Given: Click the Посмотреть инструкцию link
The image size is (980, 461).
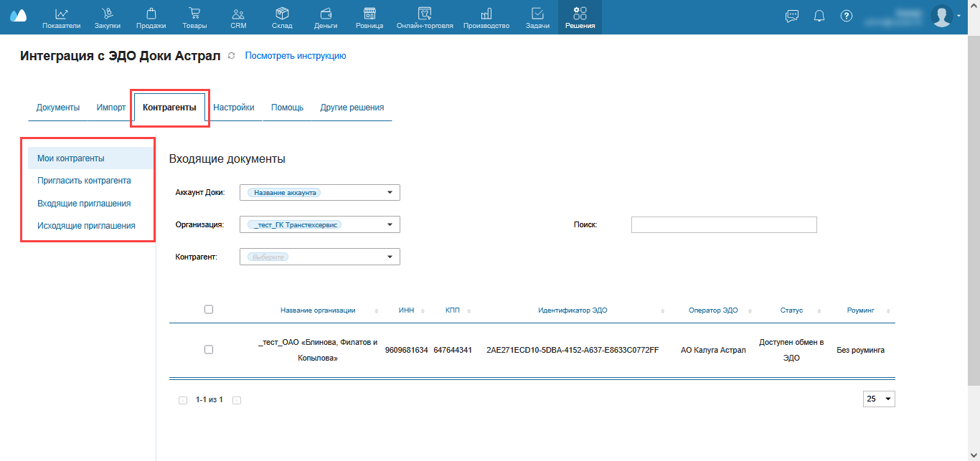Looking at the screenshot, I should (296, 56).
